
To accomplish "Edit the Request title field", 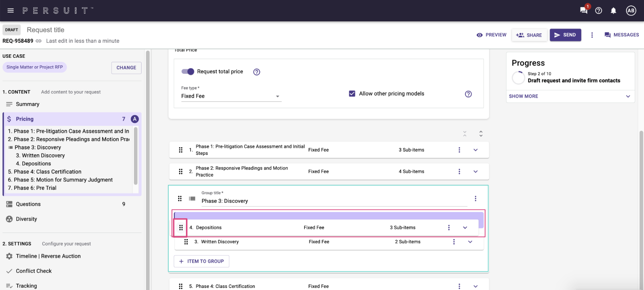I will 46,30.
